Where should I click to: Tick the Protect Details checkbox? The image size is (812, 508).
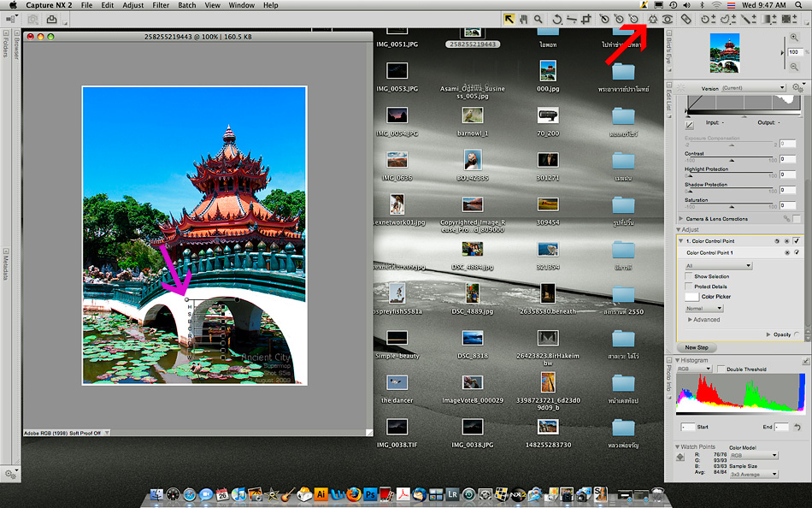point(689,286)
